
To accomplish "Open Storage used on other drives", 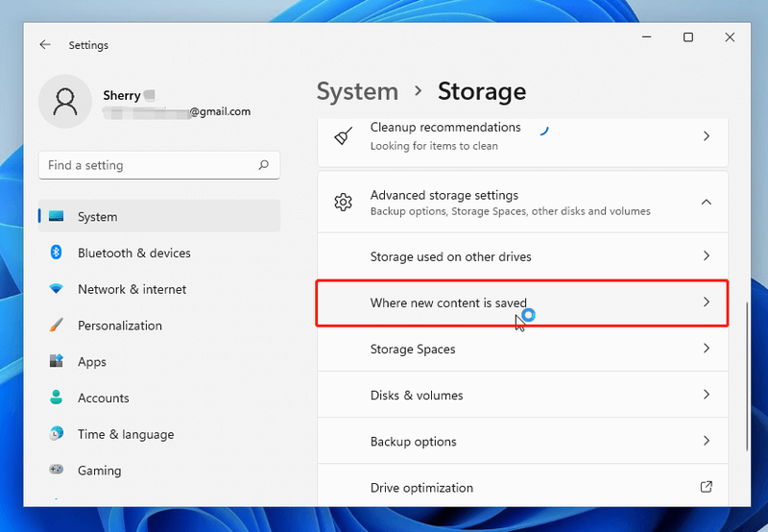I will tap(522, 256).
